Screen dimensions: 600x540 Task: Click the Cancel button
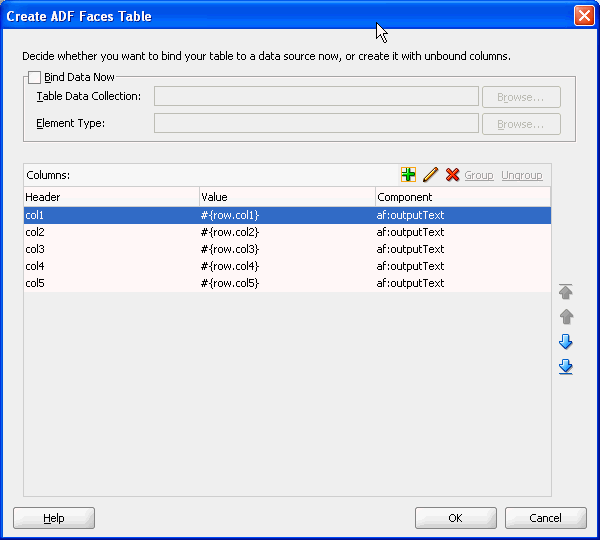(546, 518)
